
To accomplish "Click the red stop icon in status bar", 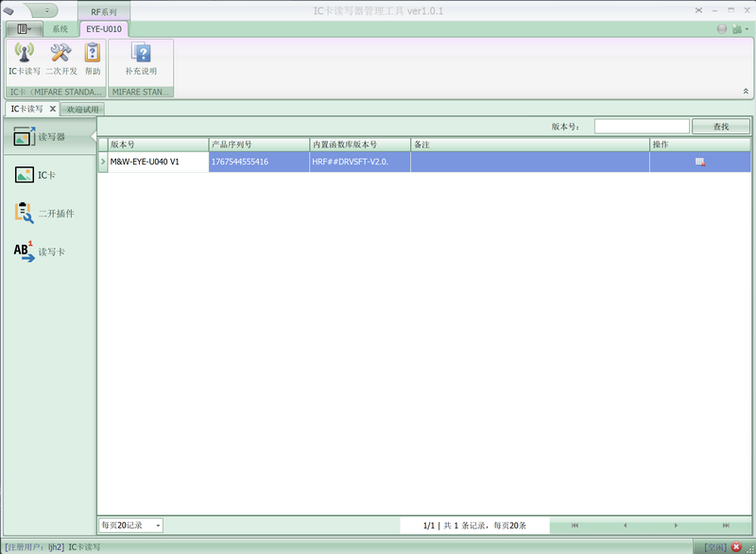I will (x=736, y=546).
